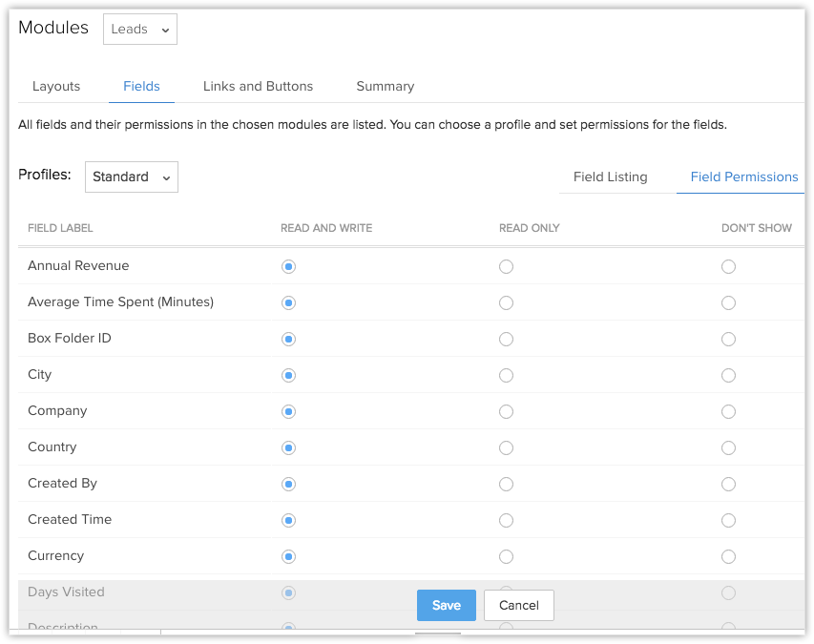Select the Field Permissions view
This screenshot has width=814, height=644.
click(743, 177)
